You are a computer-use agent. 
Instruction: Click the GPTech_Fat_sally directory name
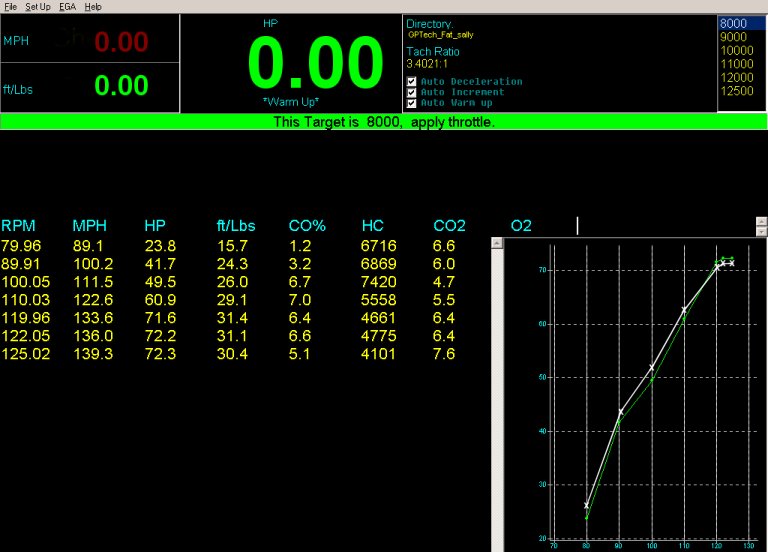pos(441,35)
